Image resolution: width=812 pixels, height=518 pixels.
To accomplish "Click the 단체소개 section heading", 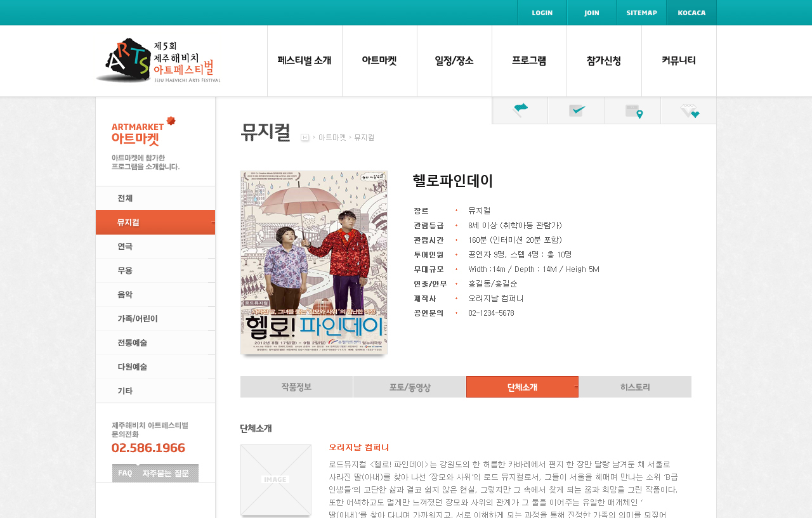I will (256, 429).
